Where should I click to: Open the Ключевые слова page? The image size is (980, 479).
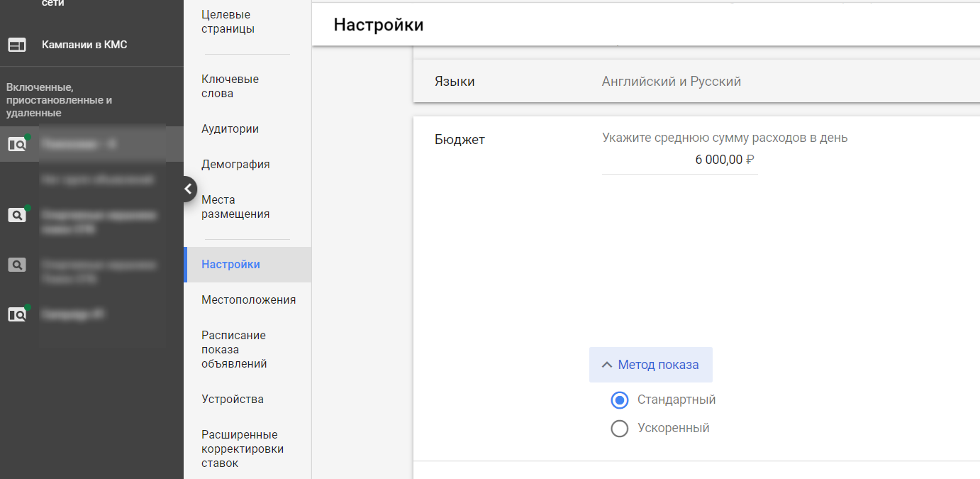click(x=230, y=87)
